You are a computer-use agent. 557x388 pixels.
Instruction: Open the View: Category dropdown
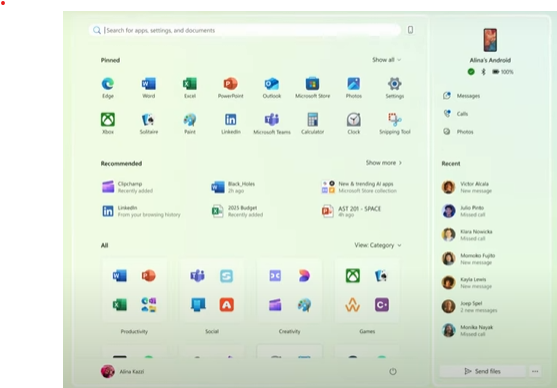[378, 245]
